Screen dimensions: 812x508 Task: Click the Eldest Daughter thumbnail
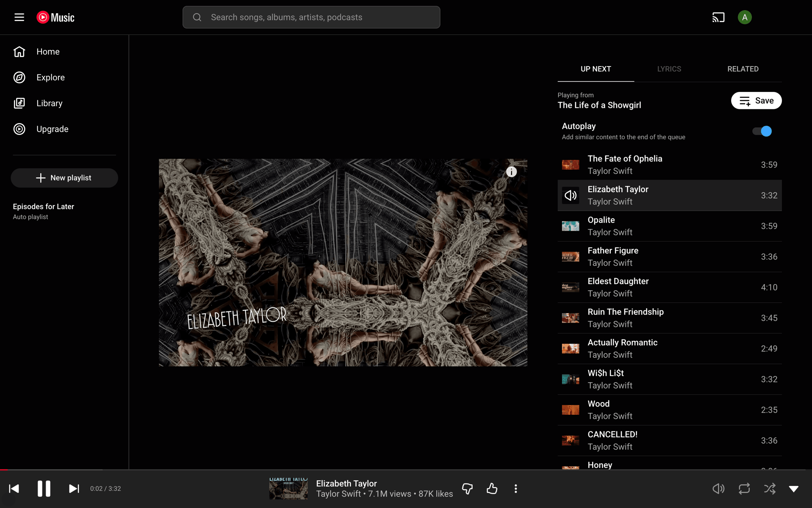pyautogui.click(x=571, y=287)
